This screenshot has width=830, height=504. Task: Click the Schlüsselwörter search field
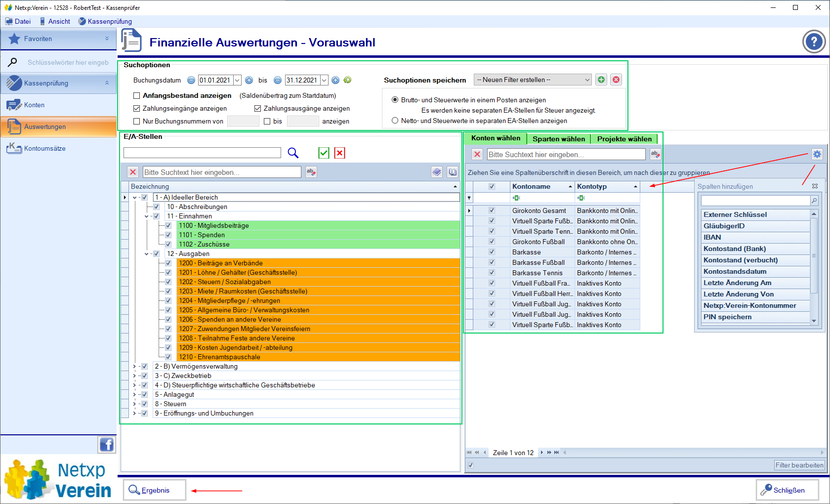[x=68, y=62]
